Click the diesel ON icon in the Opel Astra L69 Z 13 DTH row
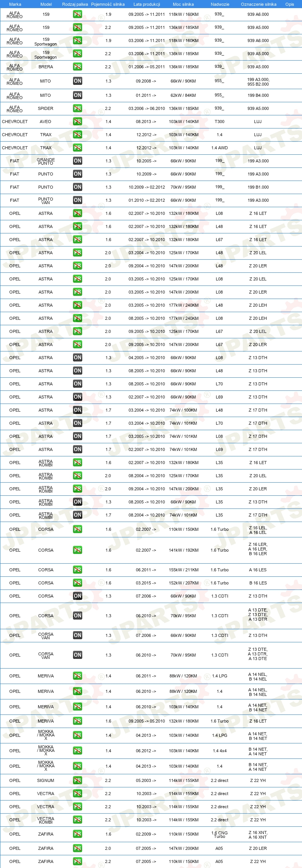Image resolution: width=302 pixels, height=868 pixels. click(x=77, y=397)
